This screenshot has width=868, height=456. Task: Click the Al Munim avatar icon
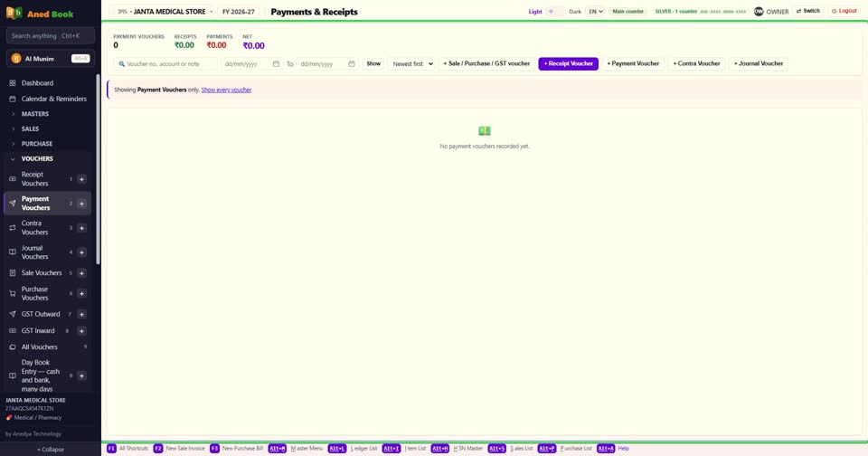[x=16, y=59]
